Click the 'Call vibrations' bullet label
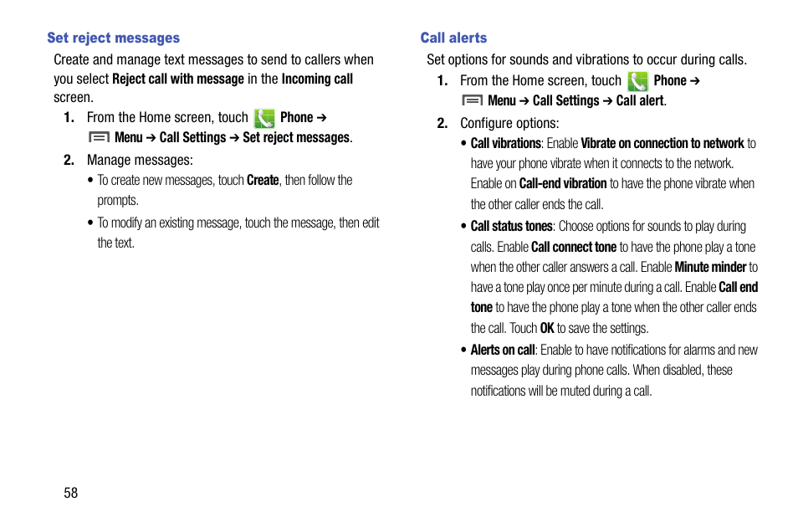This screenshot has height=532, width=798. pyautogui.click(x=505, y=144)
